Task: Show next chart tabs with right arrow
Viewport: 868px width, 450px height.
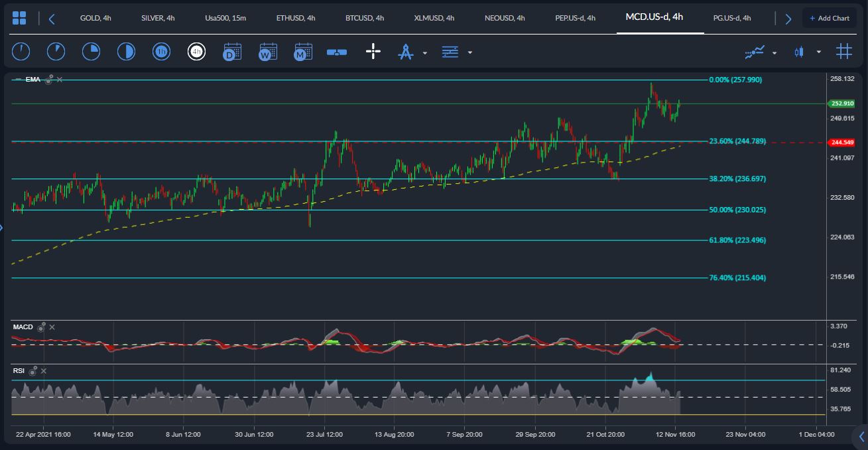Action: tap(788, 19)
